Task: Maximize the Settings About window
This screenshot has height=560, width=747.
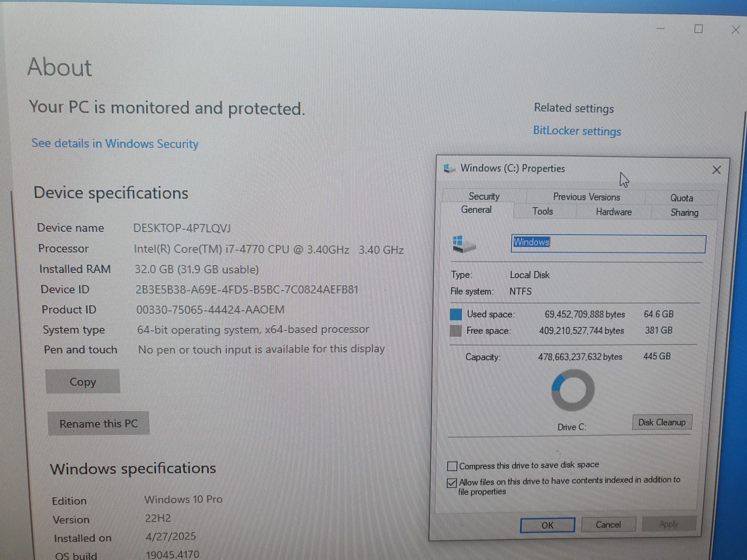Action: [x=698, y=29]
